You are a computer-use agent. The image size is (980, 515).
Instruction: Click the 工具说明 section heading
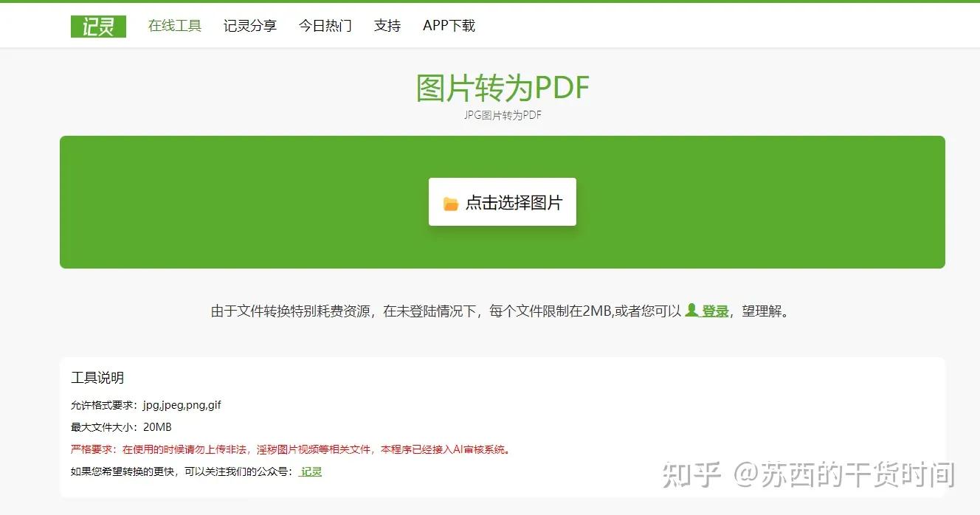[97, 377]
